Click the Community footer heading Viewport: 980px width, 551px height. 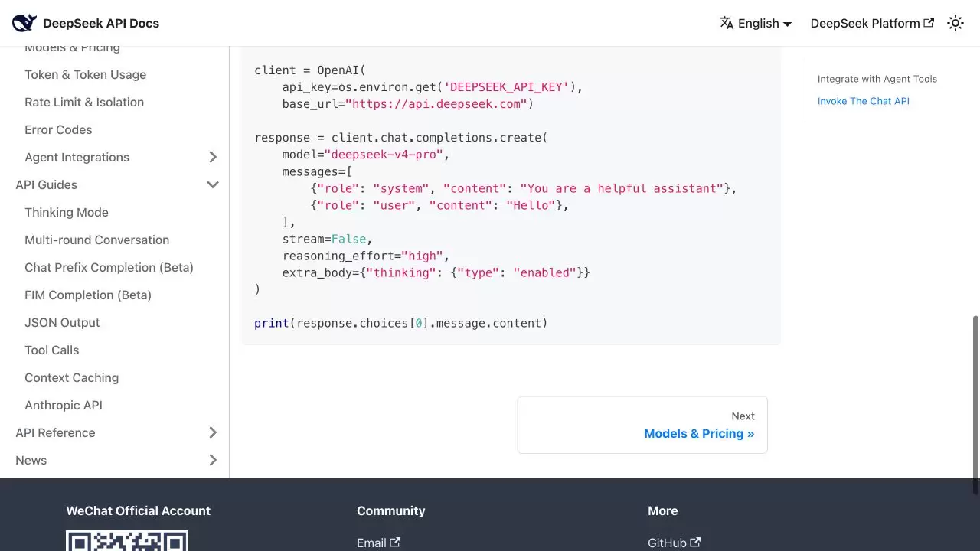[390, 510]
